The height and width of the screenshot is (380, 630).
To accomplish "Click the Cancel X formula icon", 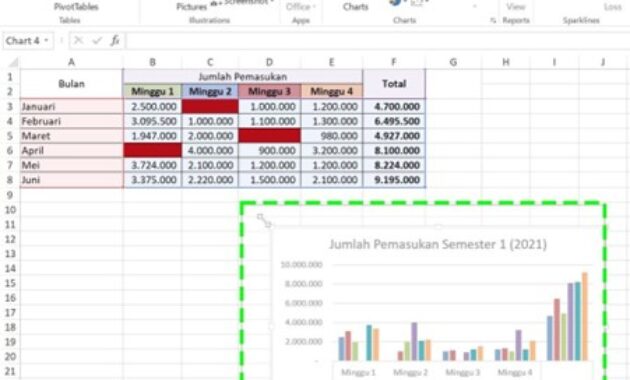I will point(78,40).
